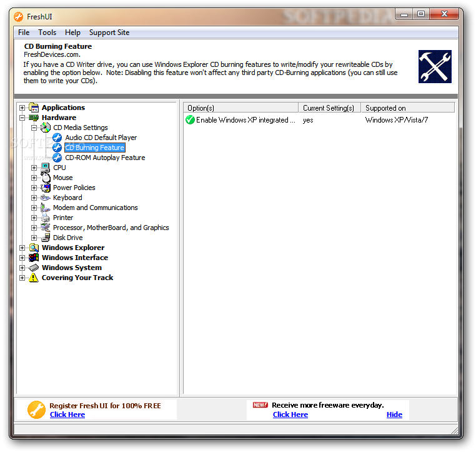The width and height of the screenshot is (476, 452).
Task: Click the green checkmark on Enable Windows XP integrated
Action: point(190,120)
